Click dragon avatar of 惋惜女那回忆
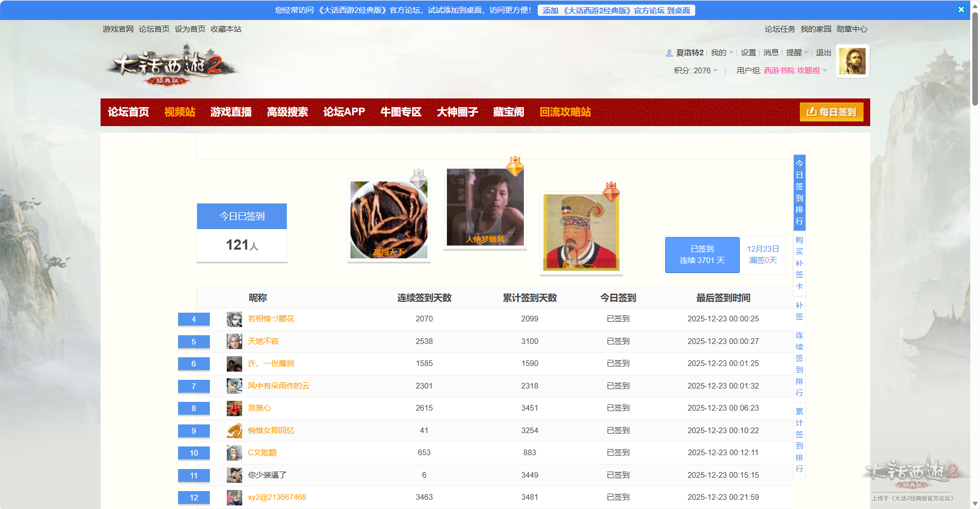 click(234, 431)
